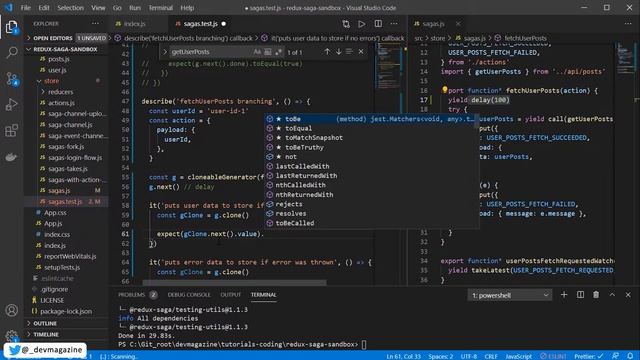
Task: Open more actions for right editor group
Action: pos(628,24)
